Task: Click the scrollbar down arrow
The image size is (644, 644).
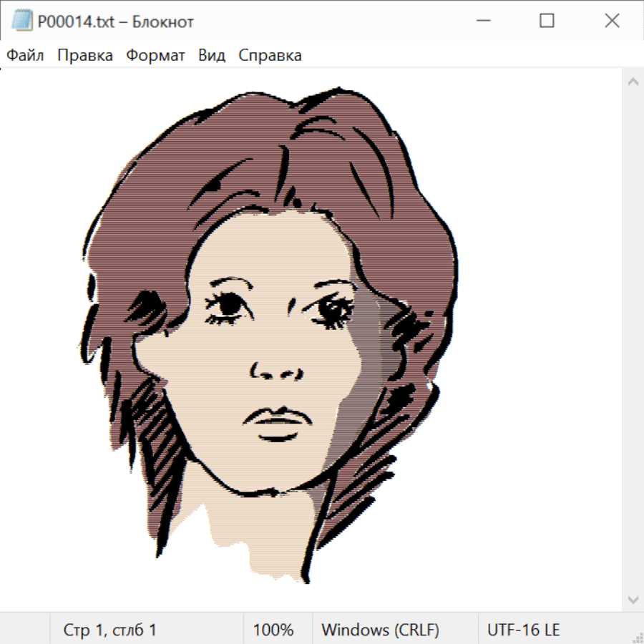Action: (633, 599)
